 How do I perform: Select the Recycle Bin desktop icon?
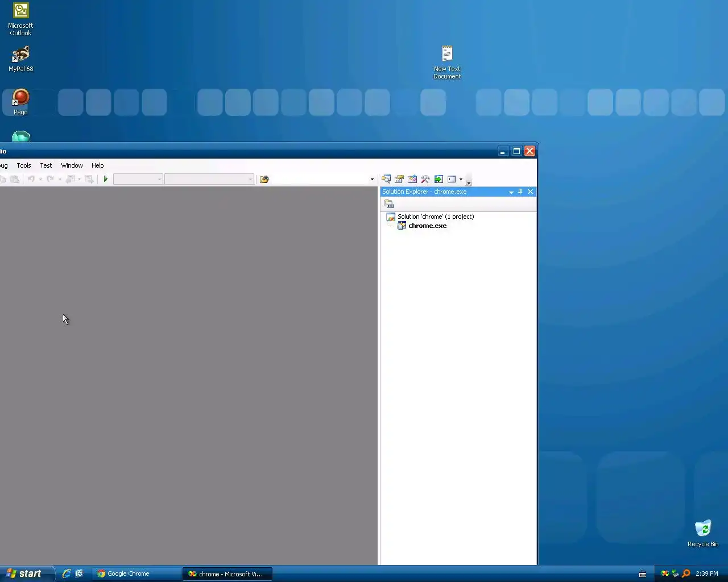[x=703, y=534]
